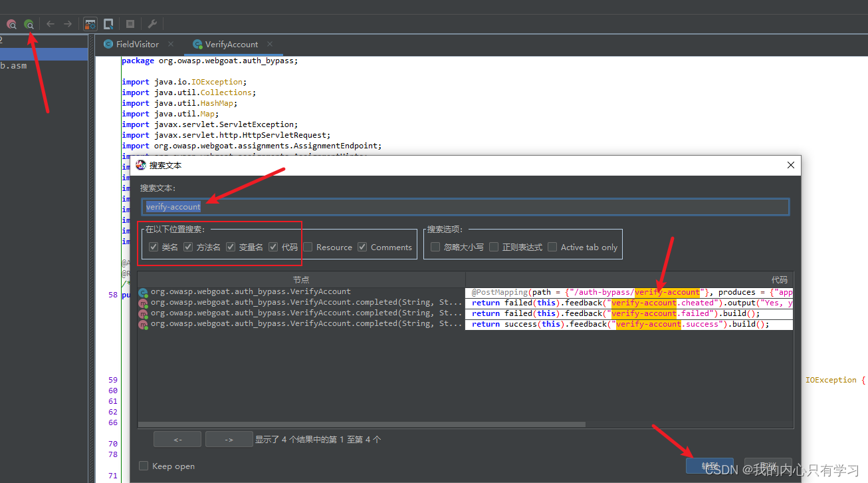
Task: Click the import AssignmentEndpoint line
Action: tap(252, 146)
